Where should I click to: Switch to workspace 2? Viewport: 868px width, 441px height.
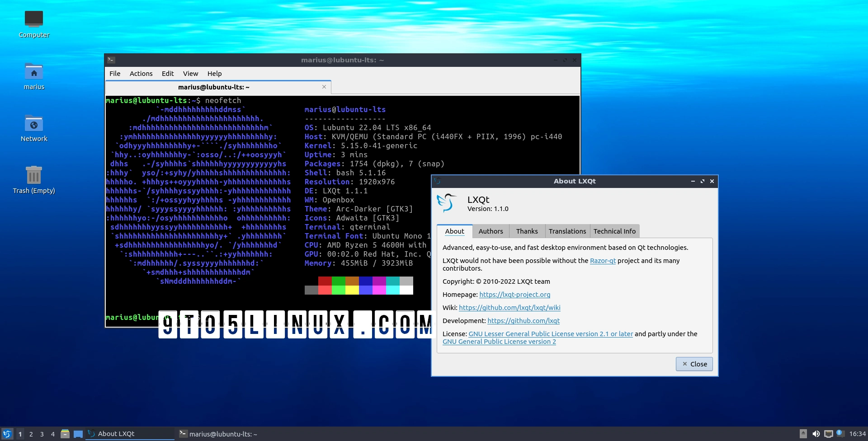[31, 434]
